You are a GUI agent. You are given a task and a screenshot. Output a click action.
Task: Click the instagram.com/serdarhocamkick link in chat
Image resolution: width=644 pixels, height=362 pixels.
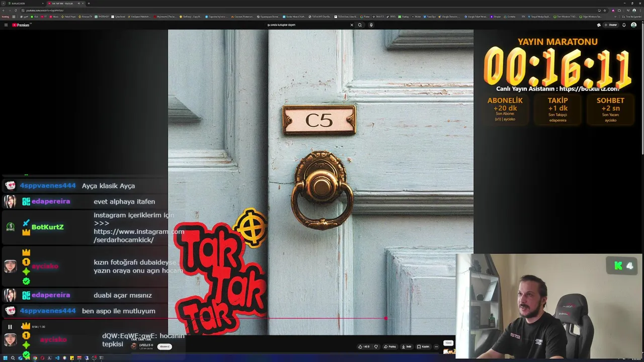(139, 236)
